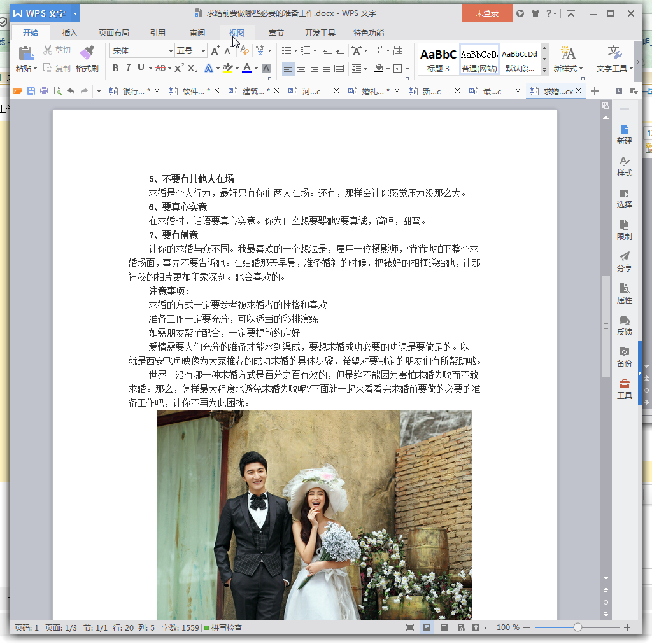The image size is (652, 644).
Task: Open 文字工具 text tools button
Action: (614, 59)
